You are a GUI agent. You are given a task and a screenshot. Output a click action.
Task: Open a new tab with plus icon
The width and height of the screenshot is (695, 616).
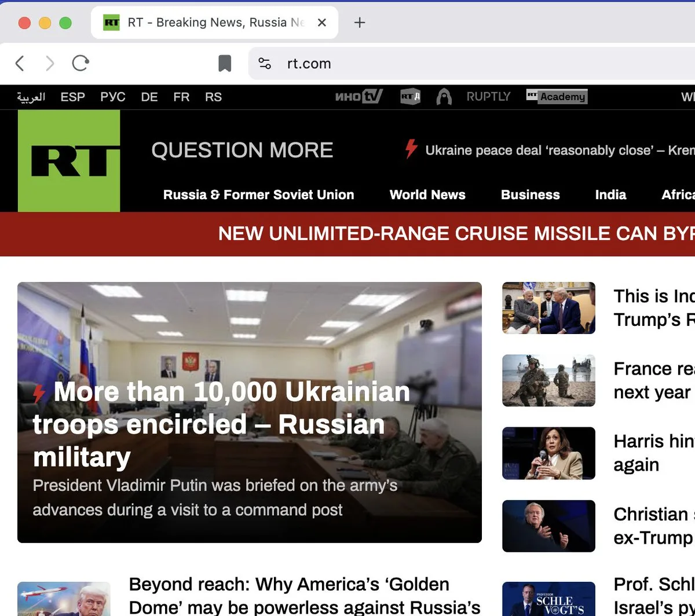[360, 23]
